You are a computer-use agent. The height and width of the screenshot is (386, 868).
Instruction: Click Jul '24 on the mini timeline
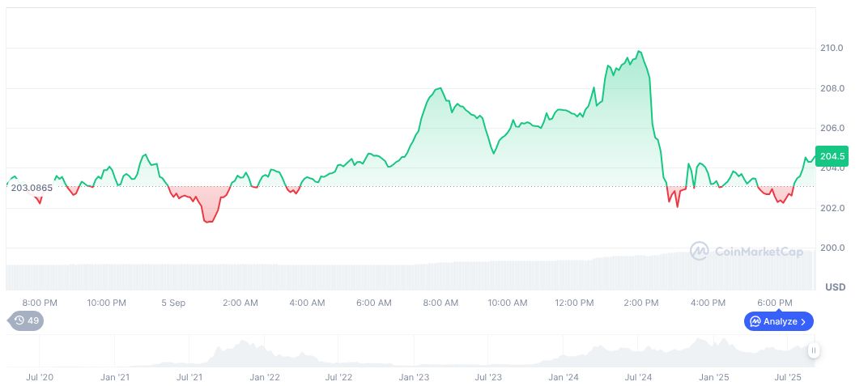639,377
